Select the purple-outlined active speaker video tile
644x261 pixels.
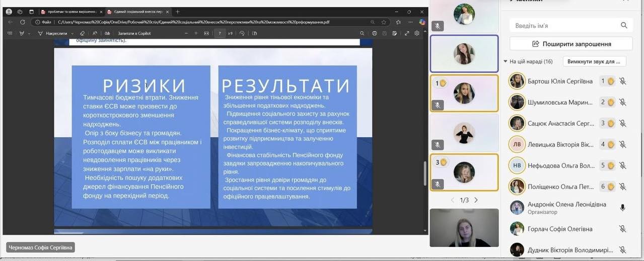(x=464, y=53)
